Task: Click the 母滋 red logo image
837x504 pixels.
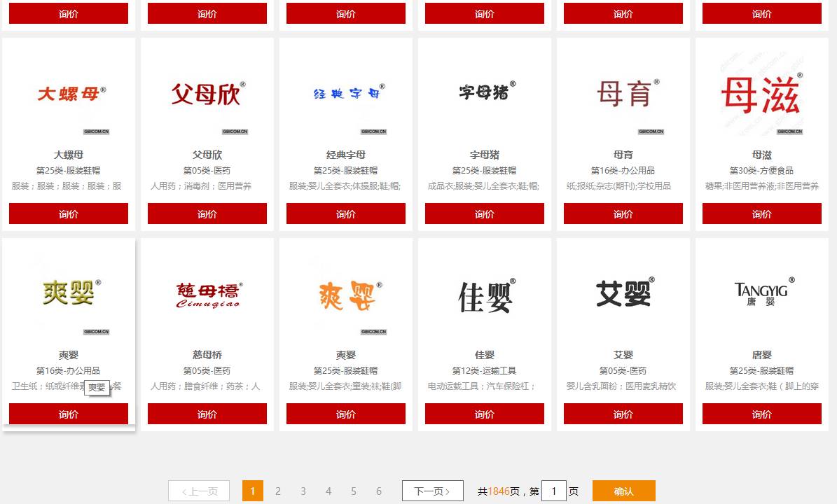Action: click(x=761, y=94)
